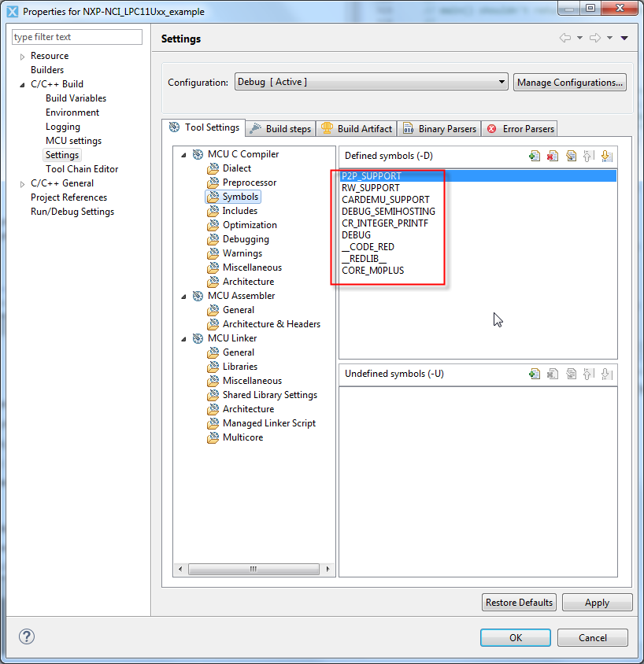This screenshot has height=664, width=644.
Task: Open the Settings view menu arrow
Action: pos(624,38)
